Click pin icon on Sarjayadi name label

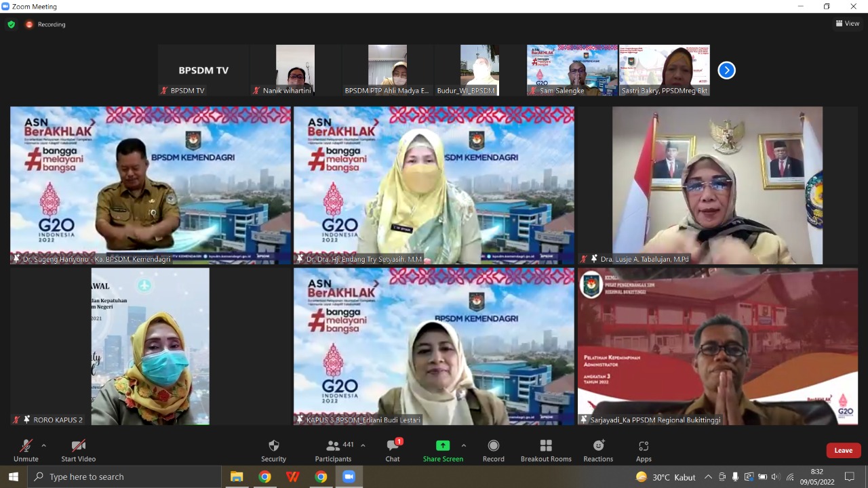pos(584,420)
